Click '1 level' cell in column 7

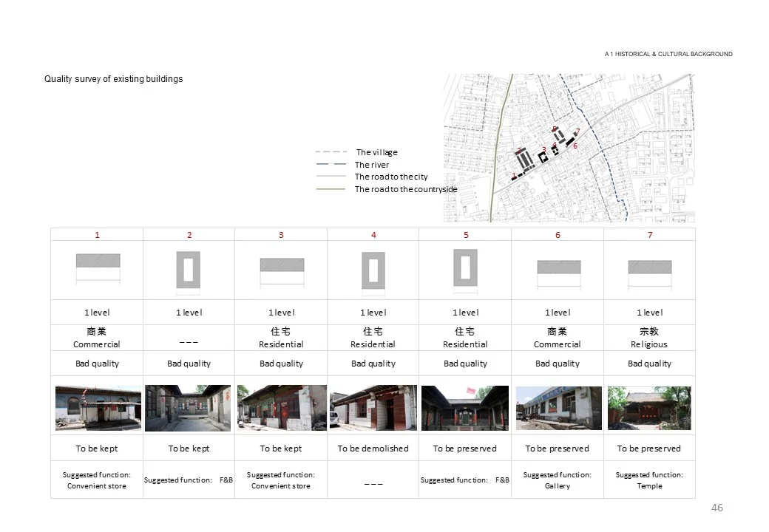tap(649, 313)
